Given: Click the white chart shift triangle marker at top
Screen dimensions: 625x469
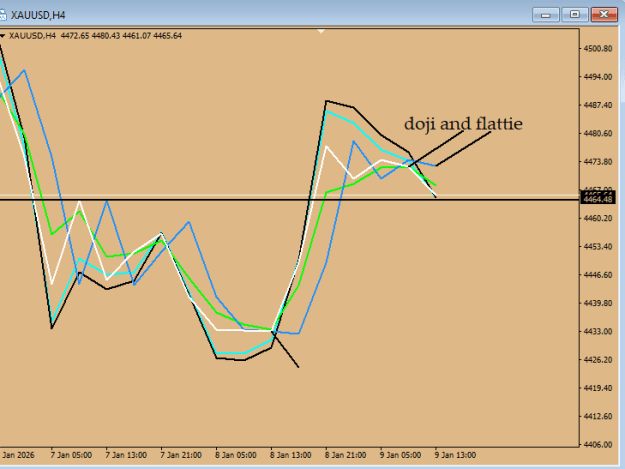Looking at the screenshot, I should pos(321,31).
